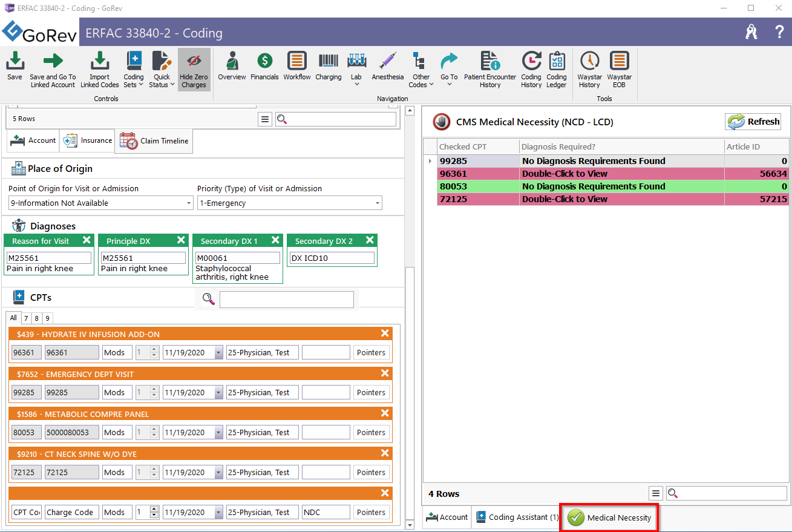The height and width of the screenshot is (532, 792).
Task: Click the Checked CPT column header
Action: pyautogui.click(x=478, y=146)
